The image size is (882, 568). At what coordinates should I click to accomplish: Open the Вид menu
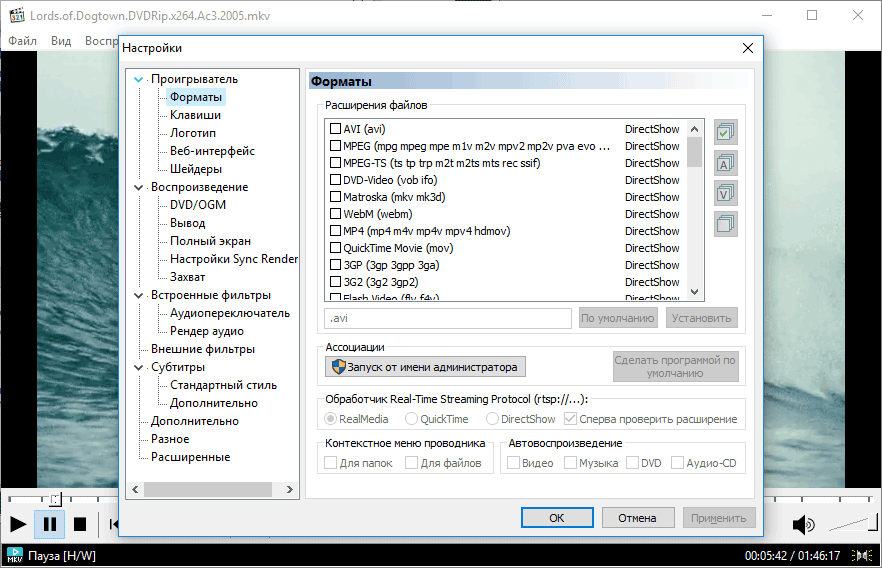pyautogui.click(x=61, y=41)
